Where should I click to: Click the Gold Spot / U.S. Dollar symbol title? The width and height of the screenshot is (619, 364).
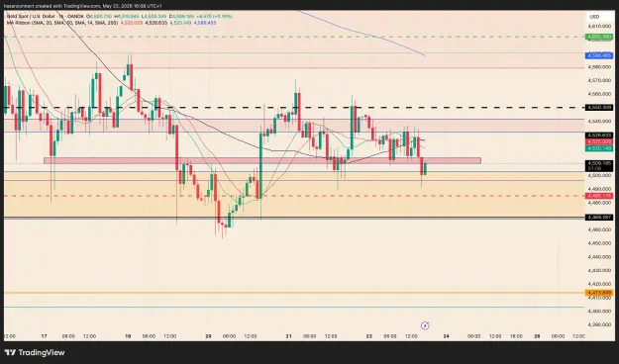point(30,16)
